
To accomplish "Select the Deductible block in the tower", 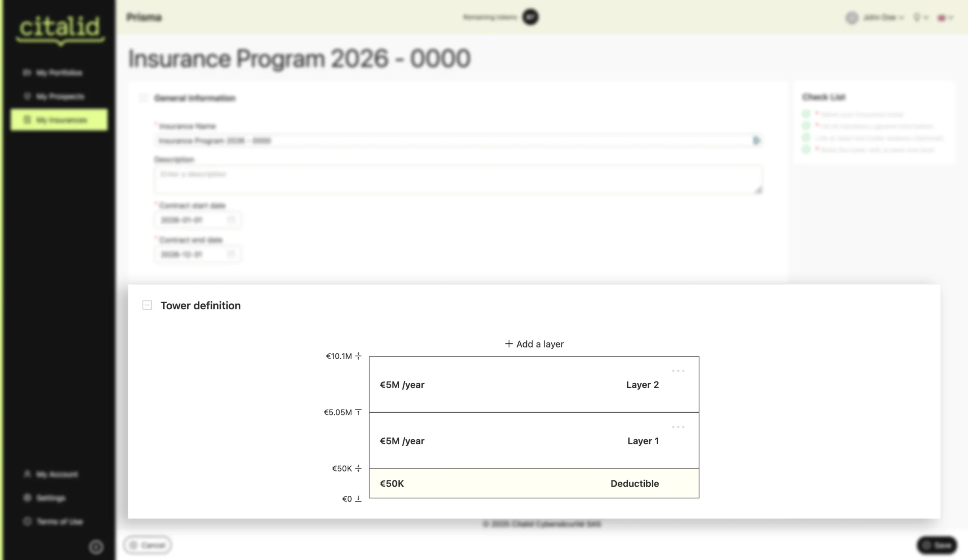I will tap(534, 483).
